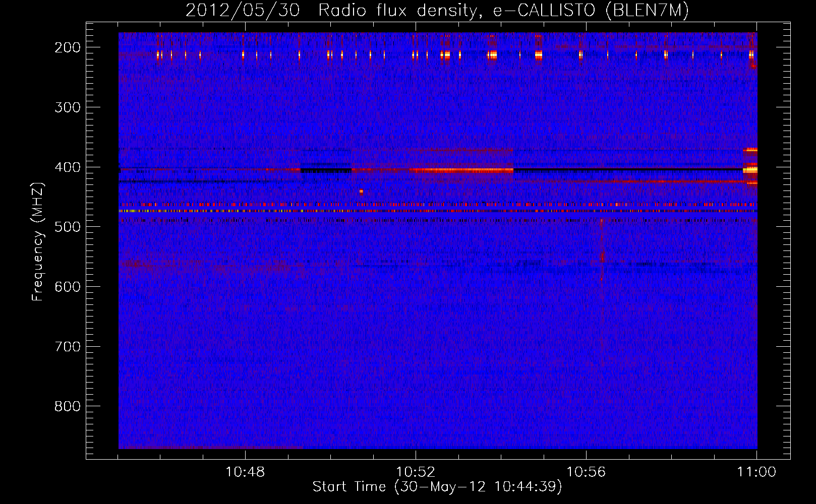The height and width of the screenshot is (504, 816).
Task: Click the plot title '2012/05/30 Radio flux density'
Action: click(331, 10)
